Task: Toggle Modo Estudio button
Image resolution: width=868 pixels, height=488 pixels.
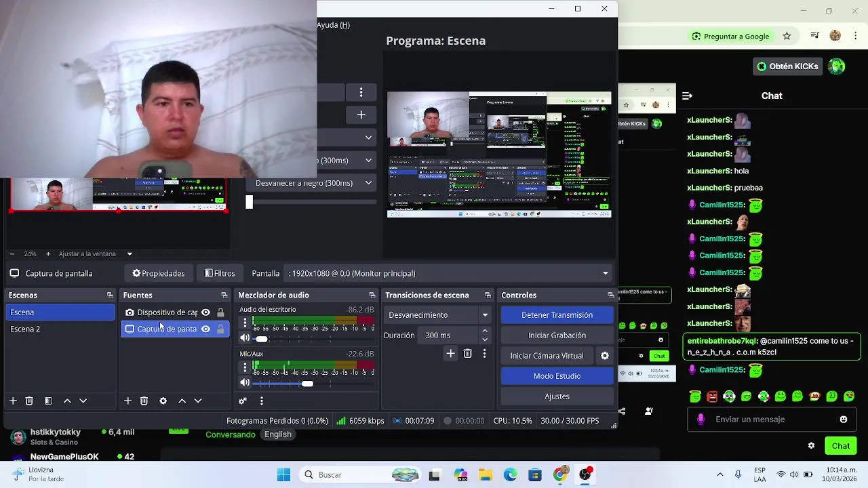Action: (557, 376)
